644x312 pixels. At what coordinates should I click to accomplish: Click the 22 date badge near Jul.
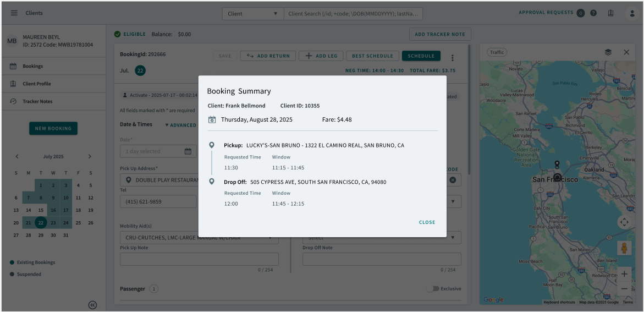[140, 70]
